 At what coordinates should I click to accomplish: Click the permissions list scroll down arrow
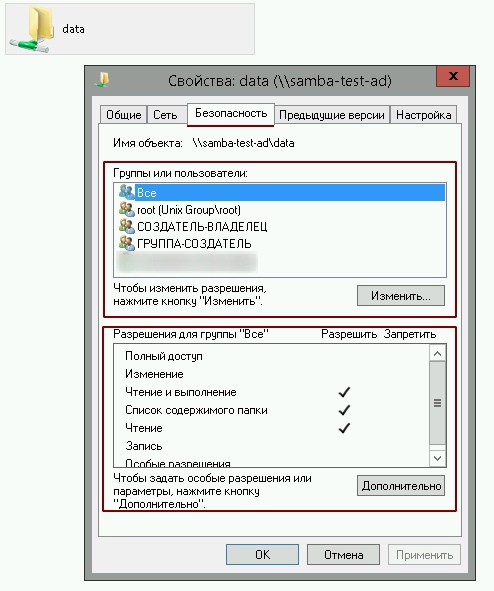point(437,458)
